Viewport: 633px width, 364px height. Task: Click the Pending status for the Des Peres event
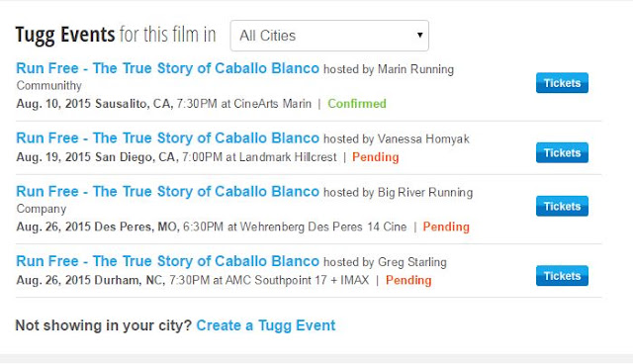click(446, 227)
